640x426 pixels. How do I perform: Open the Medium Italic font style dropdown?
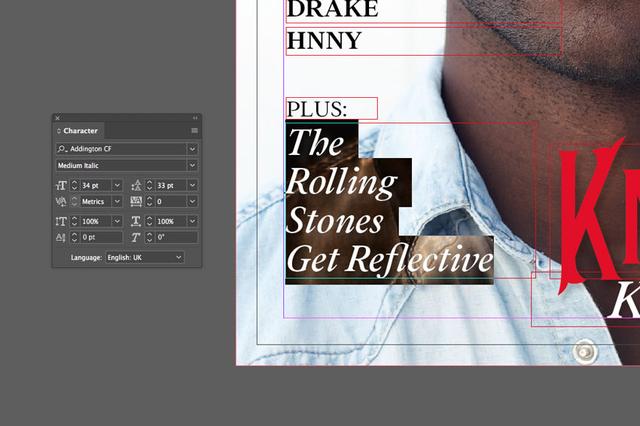[192, 165]
